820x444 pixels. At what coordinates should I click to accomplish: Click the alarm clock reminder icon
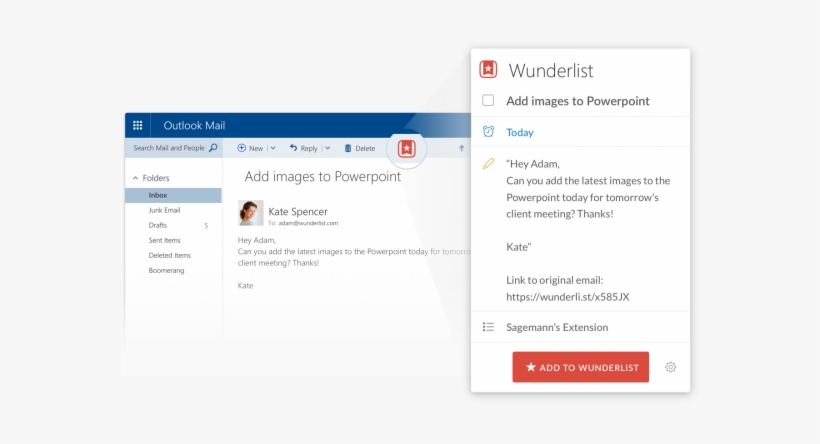pyautogui.click(x=488, y=132)
